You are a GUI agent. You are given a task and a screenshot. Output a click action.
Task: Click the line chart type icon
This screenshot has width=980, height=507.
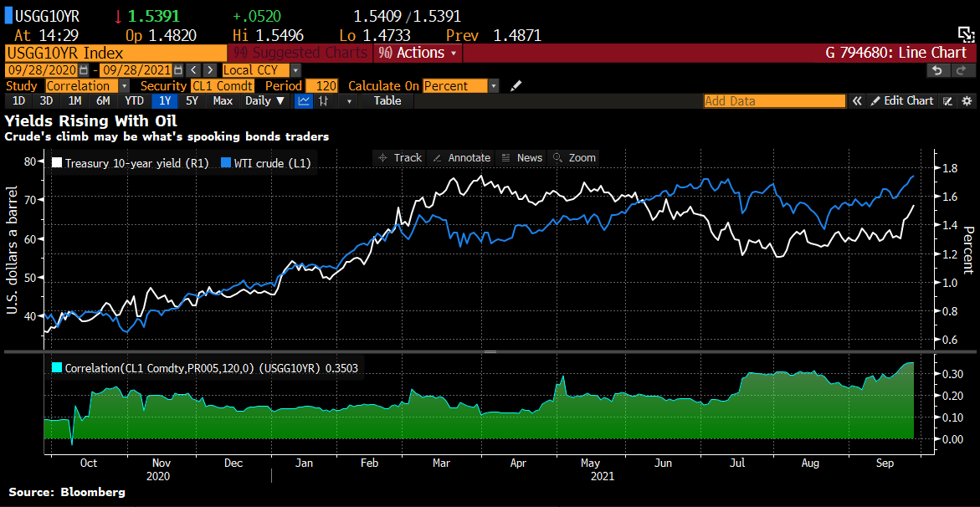click(304, 101)
